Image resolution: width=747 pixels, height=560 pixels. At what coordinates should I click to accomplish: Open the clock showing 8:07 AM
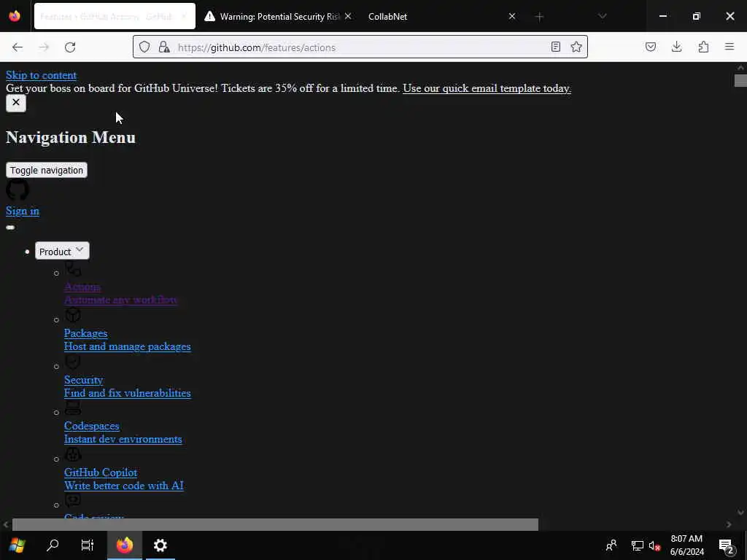(x=686, y=545)
